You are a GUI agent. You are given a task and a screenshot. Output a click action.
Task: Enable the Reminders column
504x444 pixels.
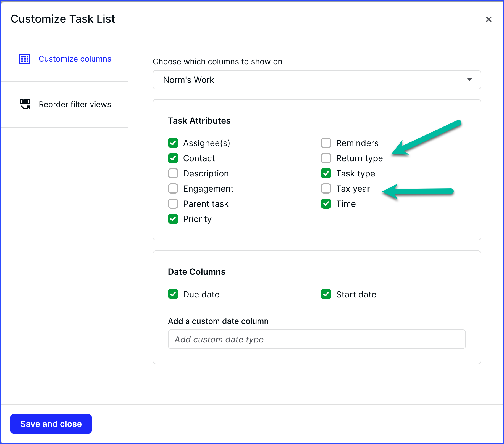point(326,143)
